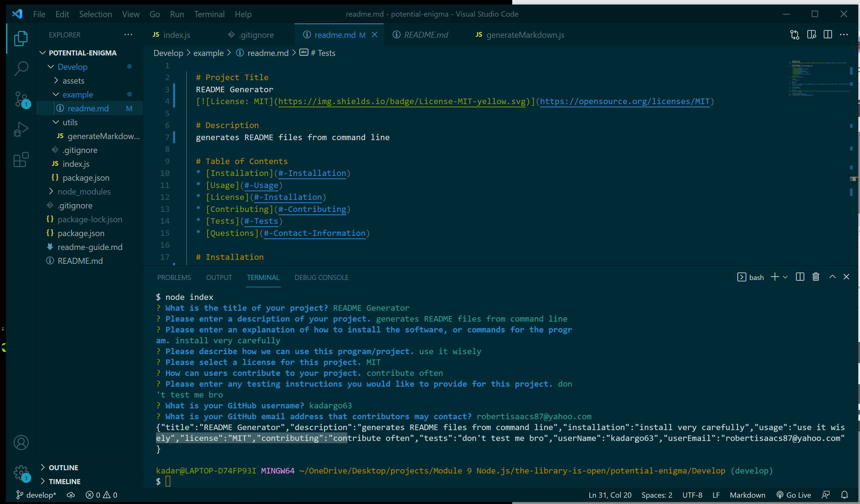Expand the node_modules folder
Viewport: 860px width, 504px height.
[84, 192]
